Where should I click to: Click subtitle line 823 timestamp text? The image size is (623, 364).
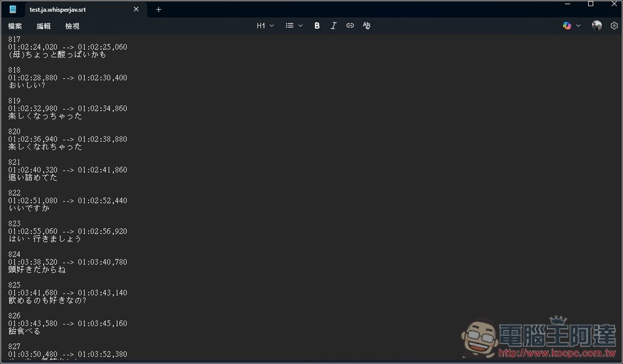[67, 231]
